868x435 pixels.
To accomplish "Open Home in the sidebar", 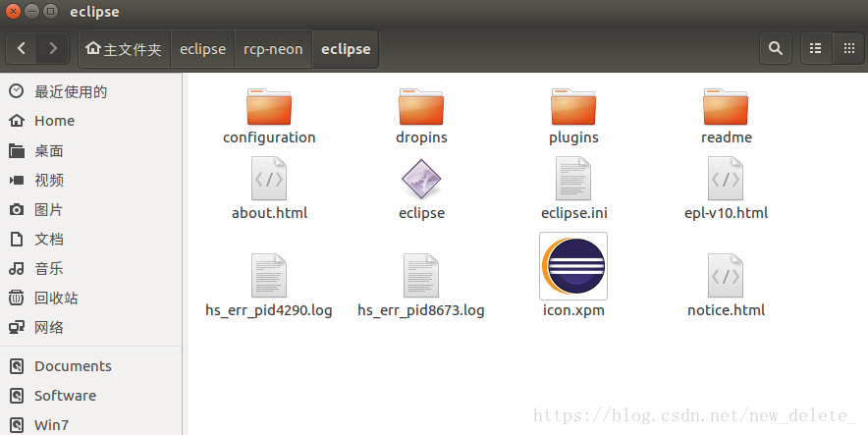I will click(x=90, y=121).
